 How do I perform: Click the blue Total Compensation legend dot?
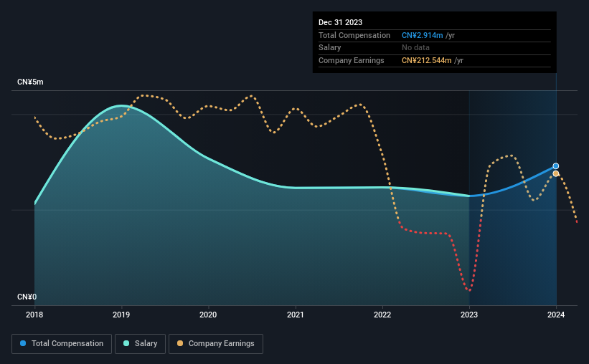point(23,343)
